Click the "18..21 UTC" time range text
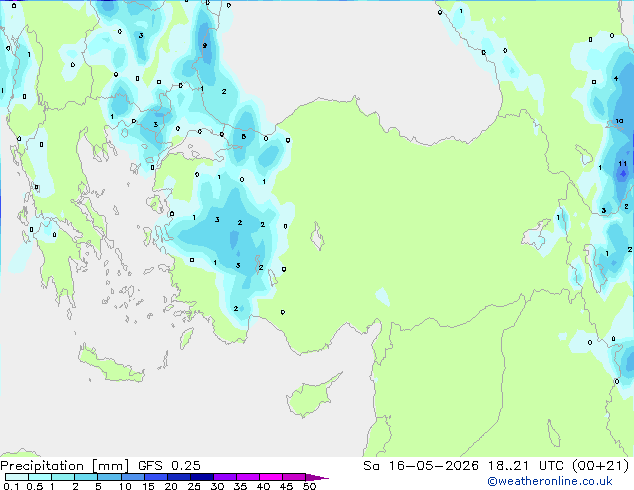The width and height of the screenshot is (634, 490). [525, 466]
